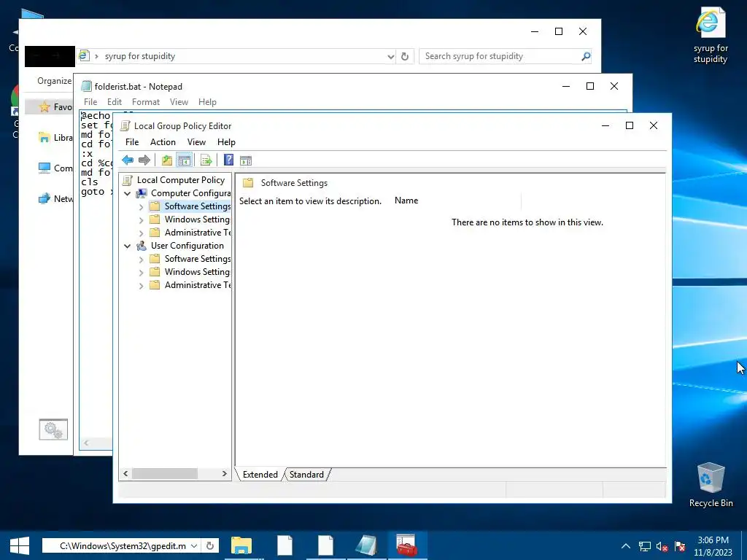Expand Windows Settings under User Configuration
This screenshot has height=560, width=747.
point(141,273)
